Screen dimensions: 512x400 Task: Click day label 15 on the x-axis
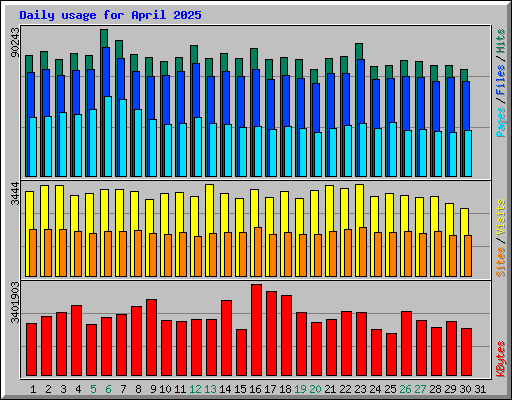[240, 389]
